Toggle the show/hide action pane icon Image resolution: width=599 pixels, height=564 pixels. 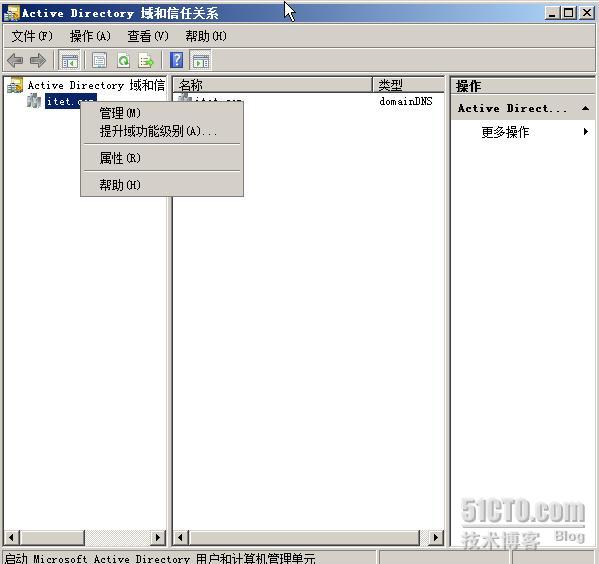[x=201, y=60]
